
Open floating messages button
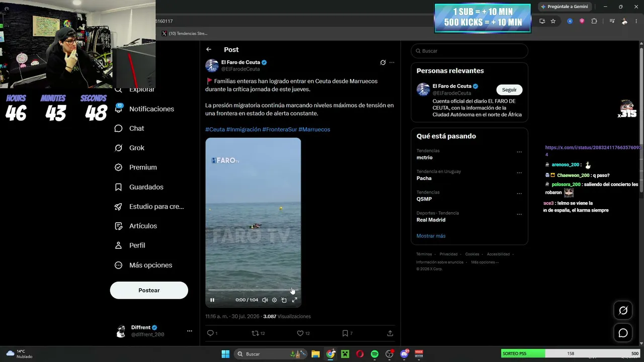(623, 333)
